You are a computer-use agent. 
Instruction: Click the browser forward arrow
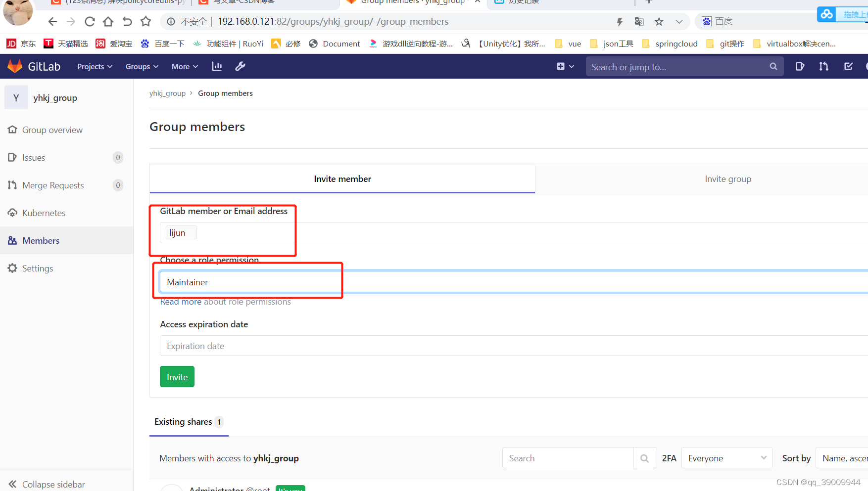[x=71, y=21]
